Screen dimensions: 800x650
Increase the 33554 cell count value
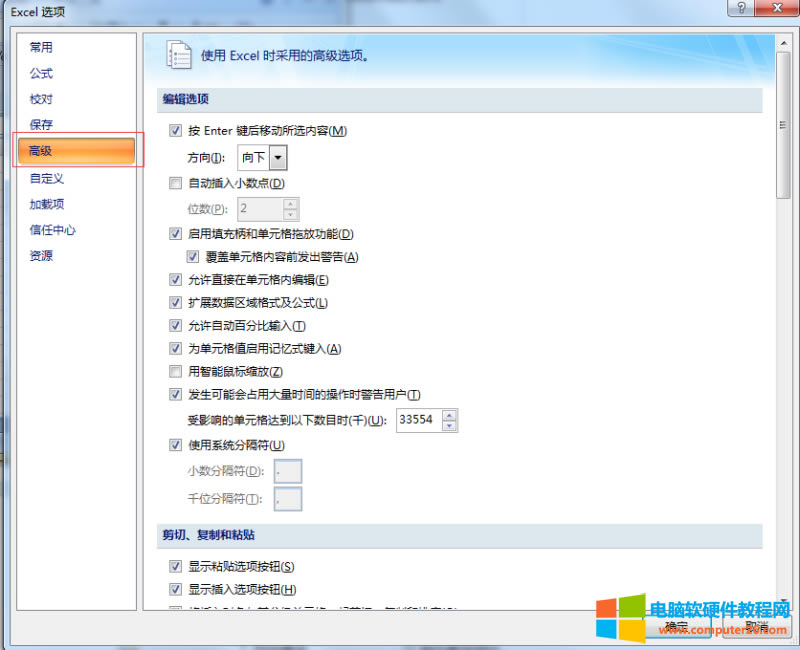(x=449, y=414)
